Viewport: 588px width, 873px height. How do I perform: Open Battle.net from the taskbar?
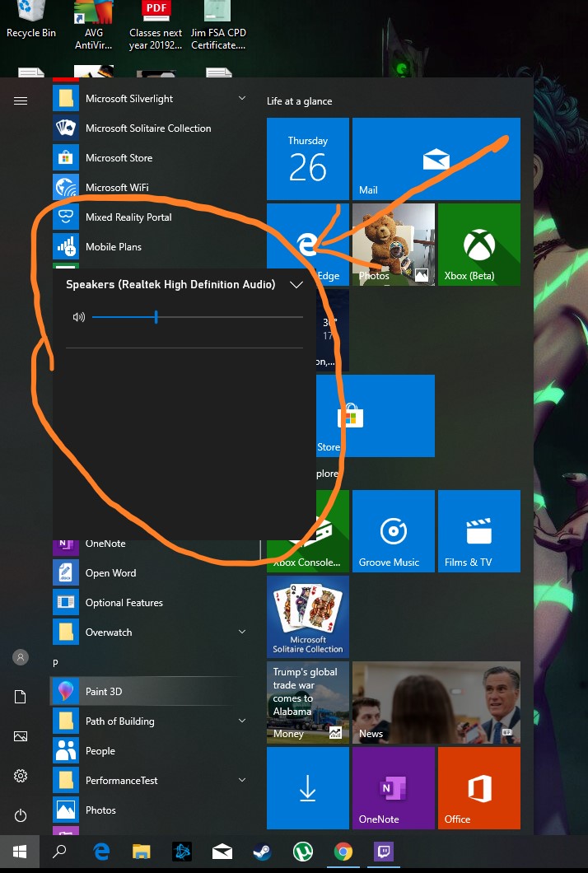[x=181, y=852]
